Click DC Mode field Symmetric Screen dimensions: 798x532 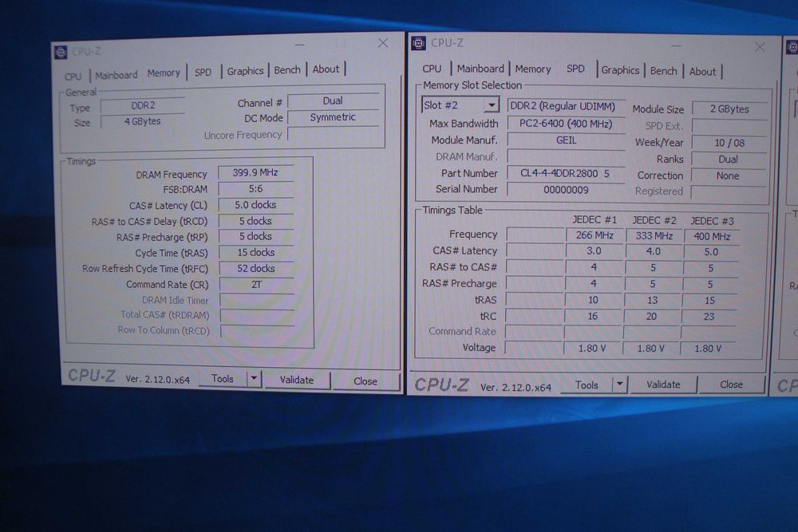point(333,117)
